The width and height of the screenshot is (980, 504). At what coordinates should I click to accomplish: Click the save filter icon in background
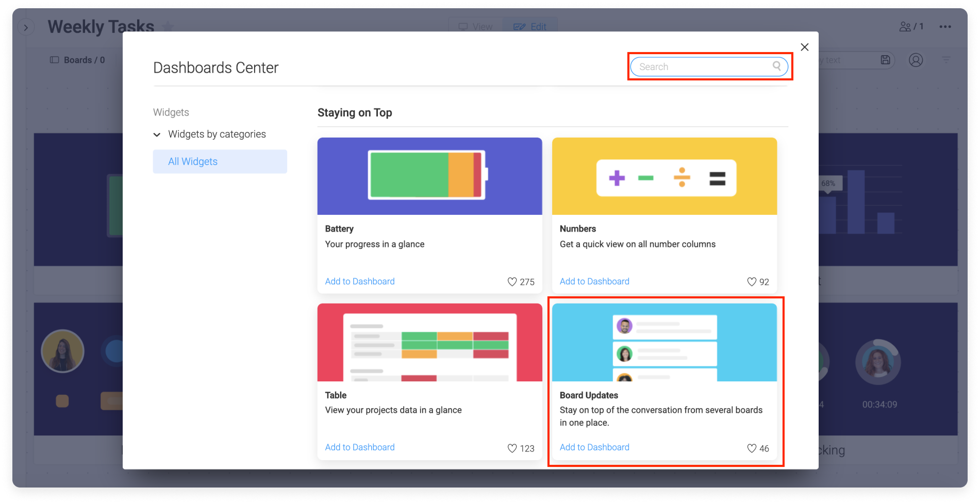(x=885, y=60)
